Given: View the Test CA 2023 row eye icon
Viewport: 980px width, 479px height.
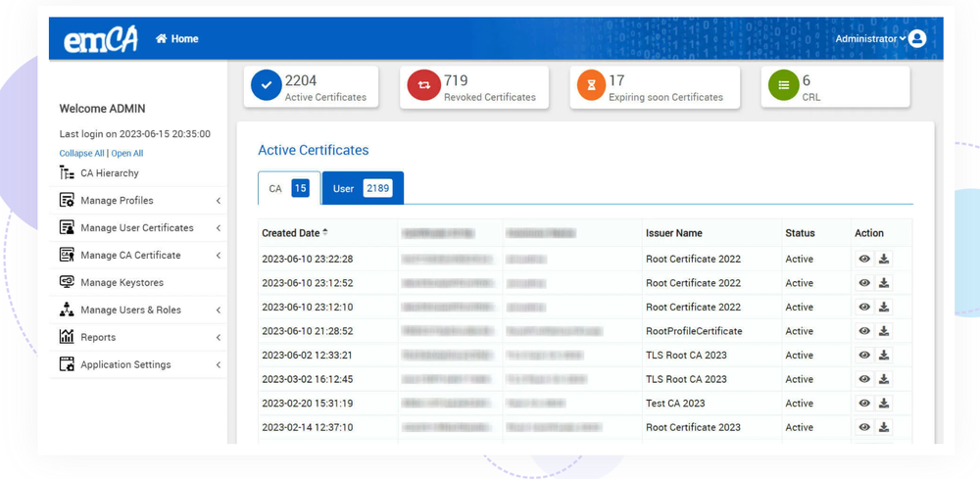Looking at the screenshot, I should 864,404.
